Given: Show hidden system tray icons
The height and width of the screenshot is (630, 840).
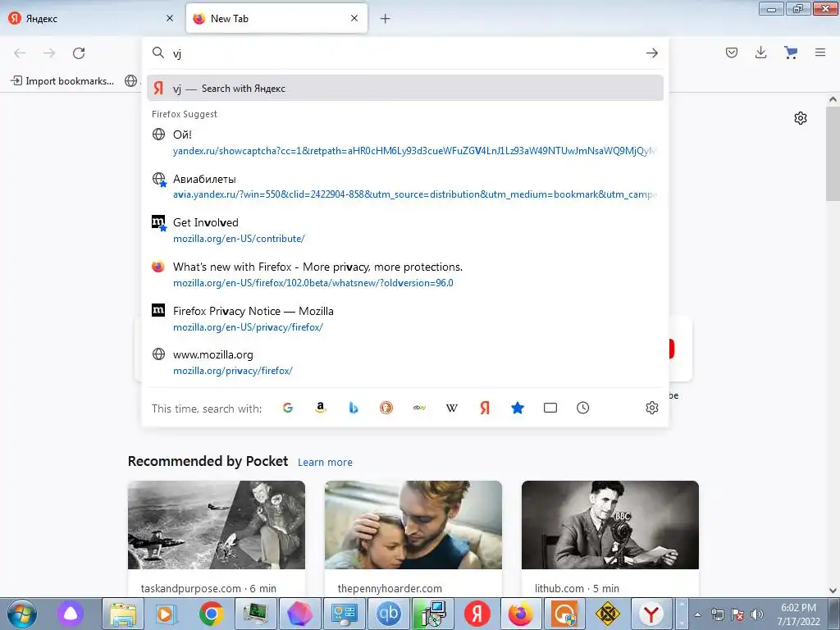Looking at the screenshot, I should [697, 614].
